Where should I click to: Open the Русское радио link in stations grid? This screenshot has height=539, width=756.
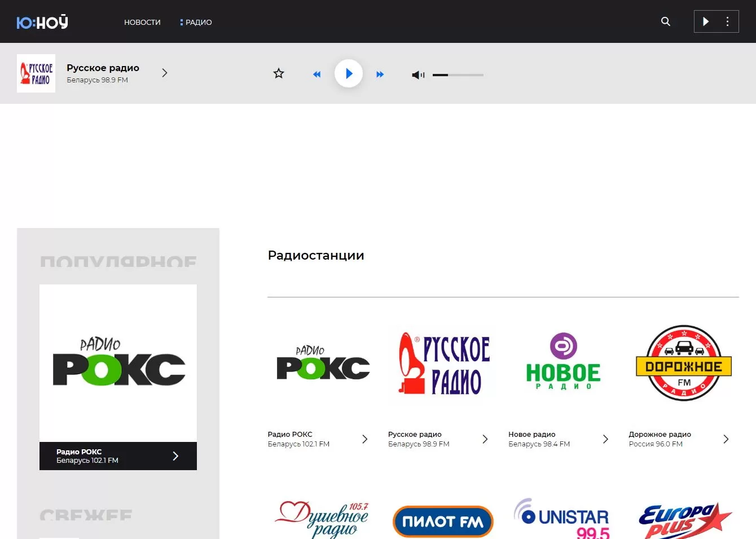415,435
